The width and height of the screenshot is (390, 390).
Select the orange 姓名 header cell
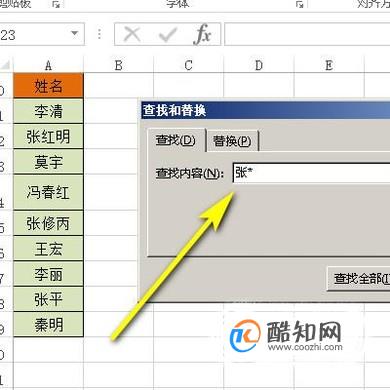[x=48, y=86]
